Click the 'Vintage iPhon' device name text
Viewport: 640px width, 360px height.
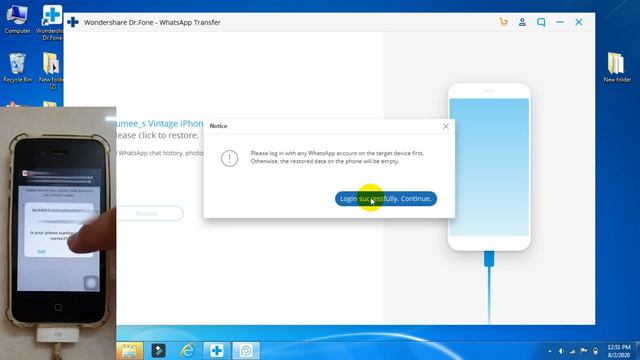[176, 123]
